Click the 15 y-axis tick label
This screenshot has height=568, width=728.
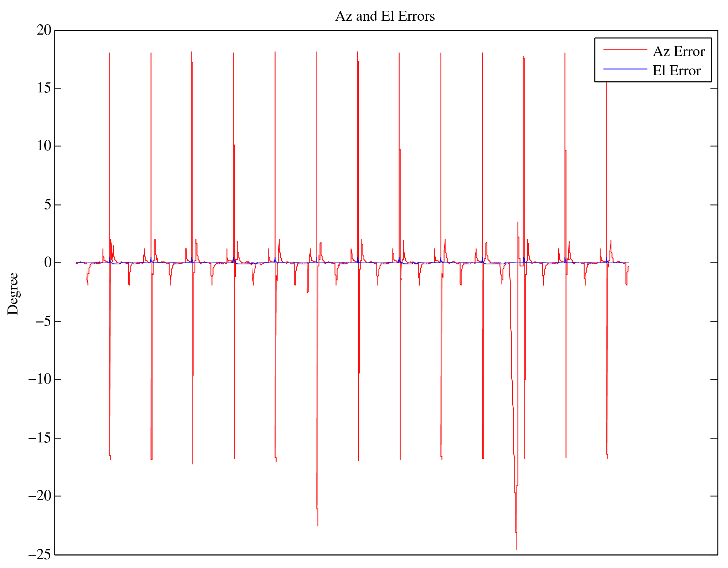44,88
